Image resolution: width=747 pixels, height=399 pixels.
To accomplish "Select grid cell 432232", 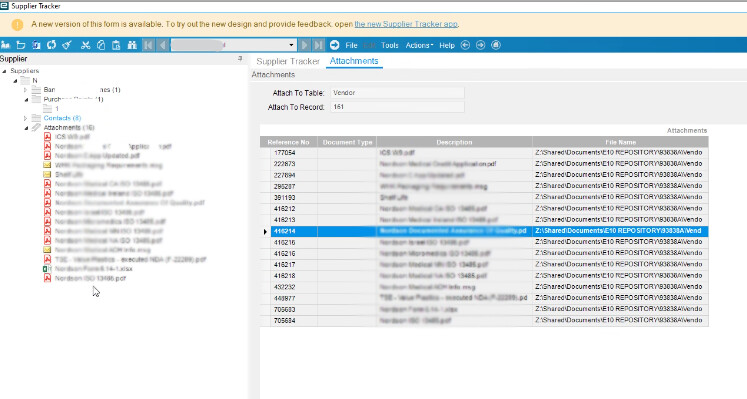I will click(294, 287).
